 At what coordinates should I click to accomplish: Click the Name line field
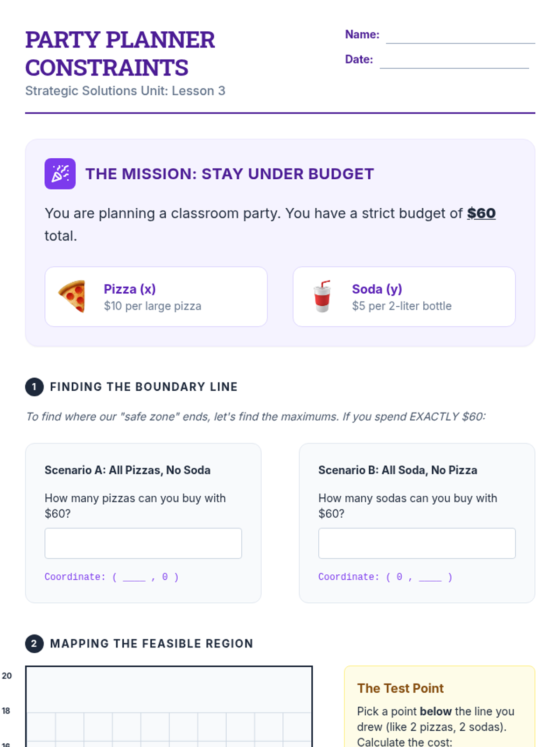[x=460, y=36]
